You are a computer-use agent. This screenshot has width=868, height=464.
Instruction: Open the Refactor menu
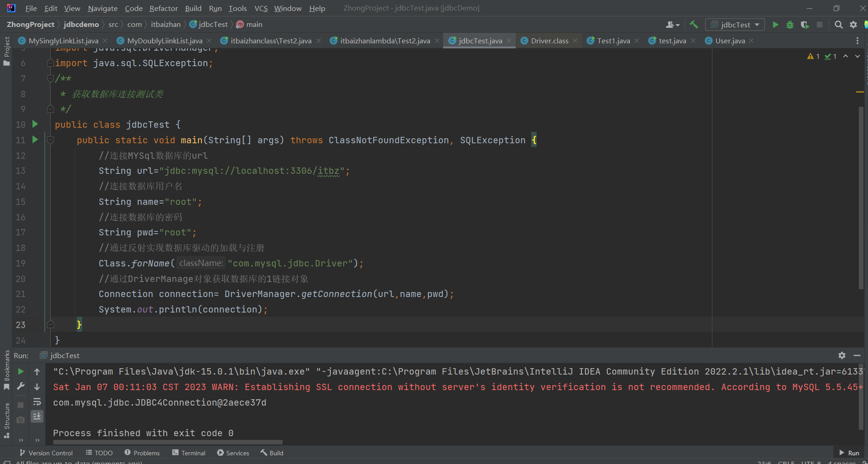coord(163,8)
